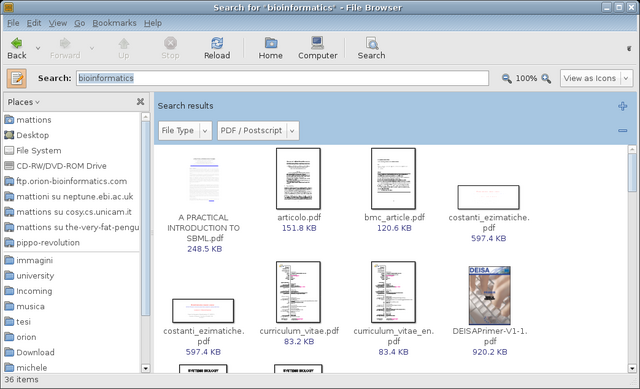The image size is (640, 389).
Task: Go to the Home folder icon
Action: (271, 43)
